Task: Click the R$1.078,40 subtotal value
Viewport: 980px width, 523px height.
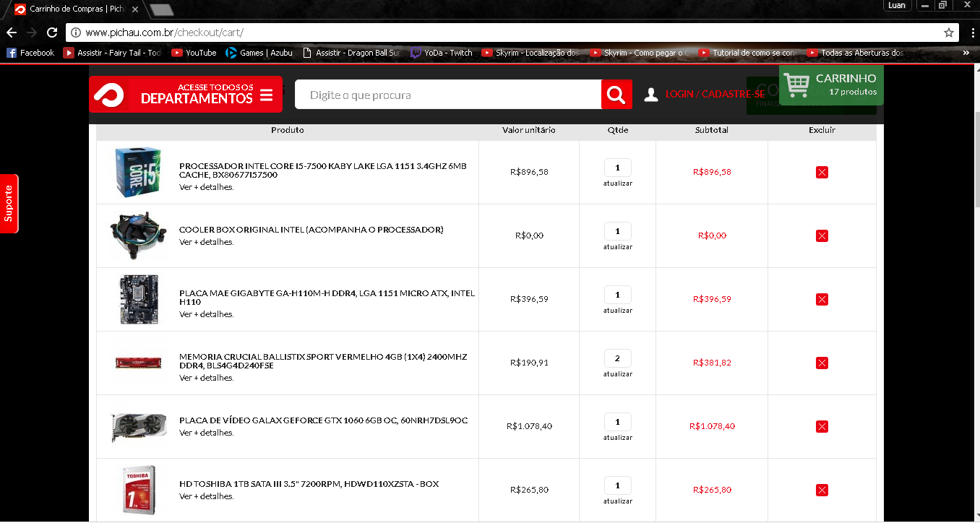Action: coord(712,426)
